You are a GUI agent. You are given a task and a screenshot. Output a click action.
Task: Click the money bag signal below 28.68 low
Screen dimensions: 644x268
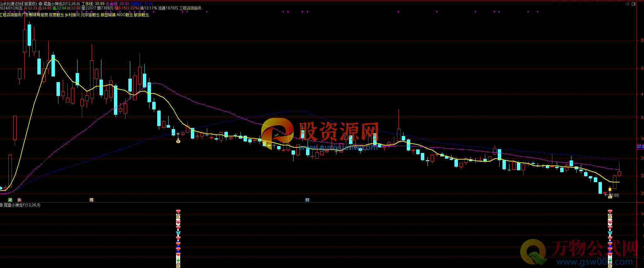[610, 197]
